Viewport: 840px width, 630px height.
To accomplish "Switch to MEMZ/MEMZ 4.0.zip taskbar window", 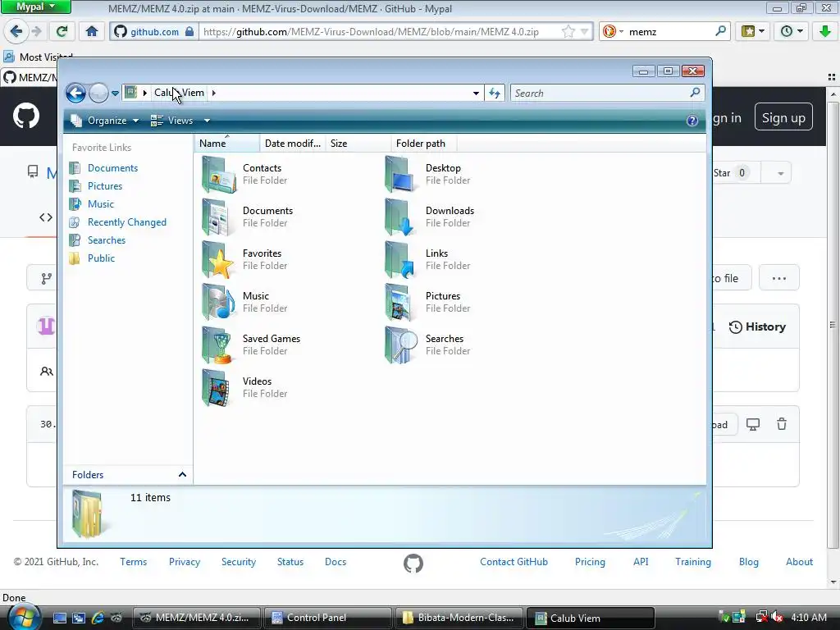I will (x=196, y=618).
